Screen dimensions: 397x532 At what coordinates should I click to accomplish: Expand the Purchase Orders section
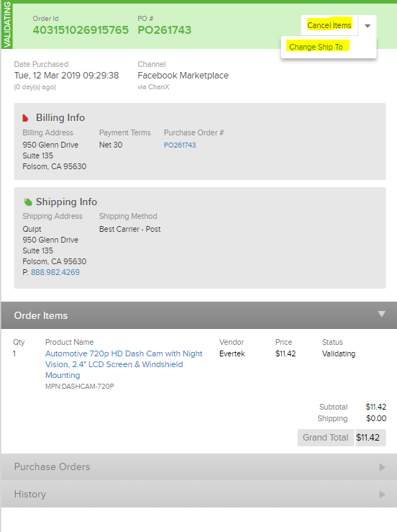(x=199, y=467)
